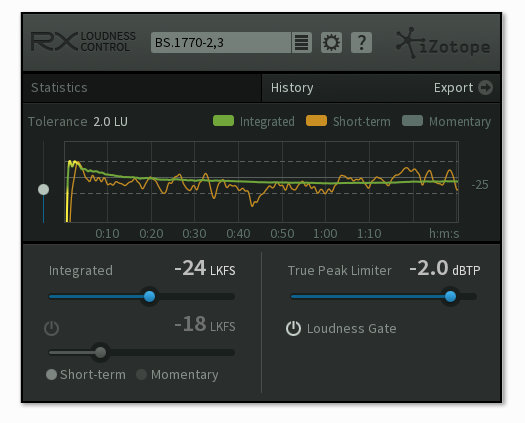Open help with the question mark icon

[x=361, y=43]
